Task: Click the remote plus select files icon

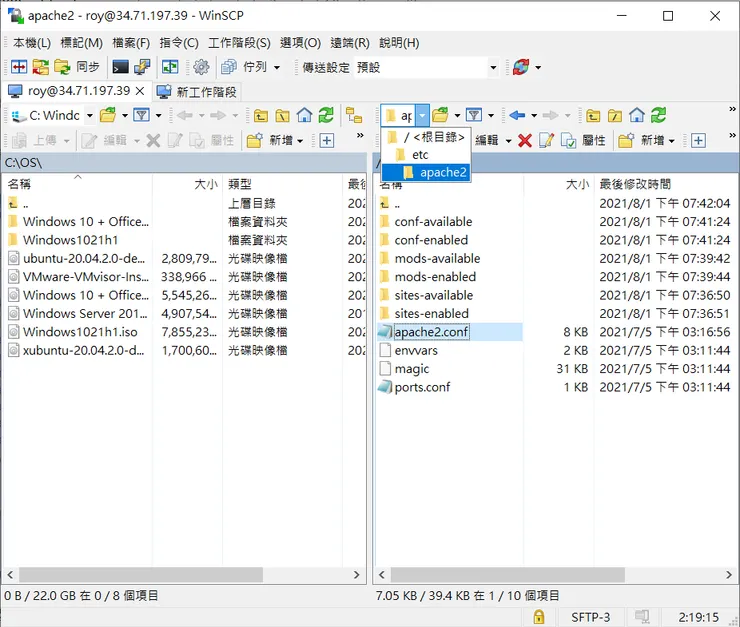Action: [x=698, y=141]
